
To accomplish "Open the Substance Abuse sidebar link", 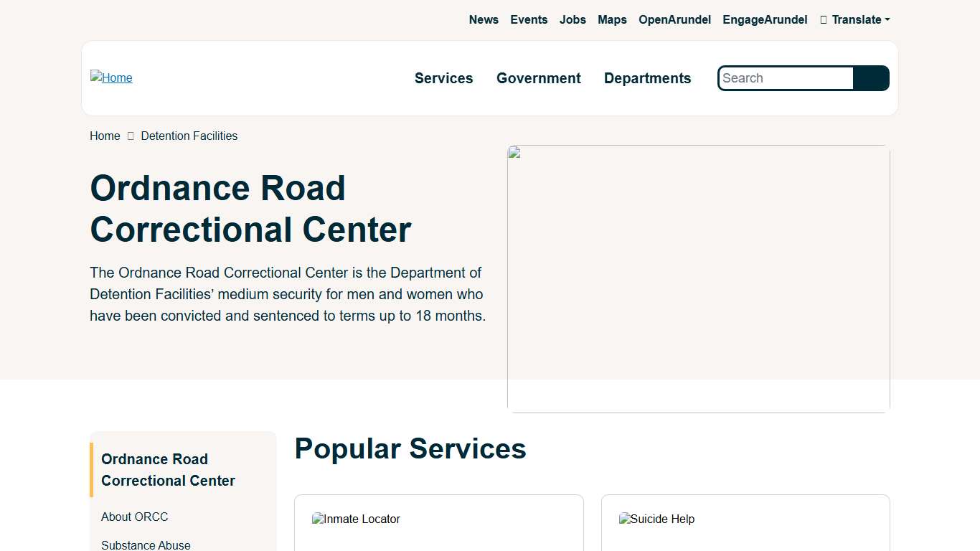I will point(146,545).
